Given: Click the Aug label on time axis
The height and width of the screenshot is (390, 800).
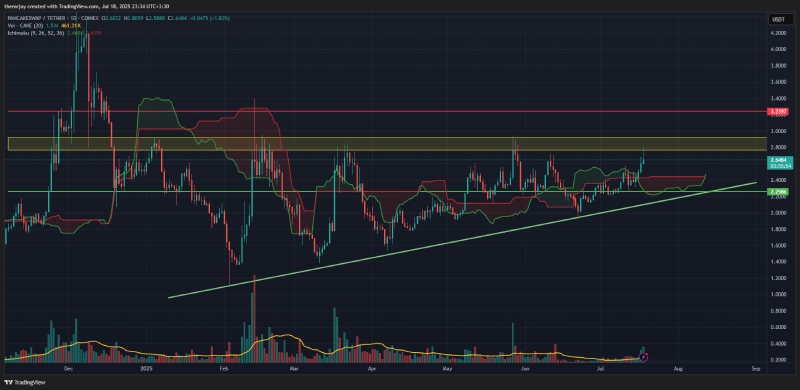Looking at the screenshot, I should pyautogui.click(x=678, y=368).
